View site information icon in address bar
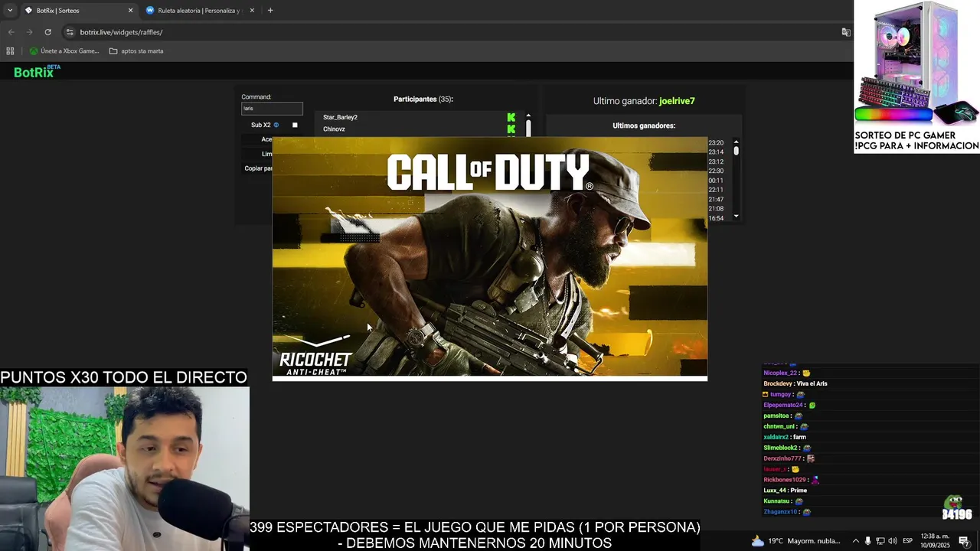Viewport: 980px width, 551px height. [70, 32]
